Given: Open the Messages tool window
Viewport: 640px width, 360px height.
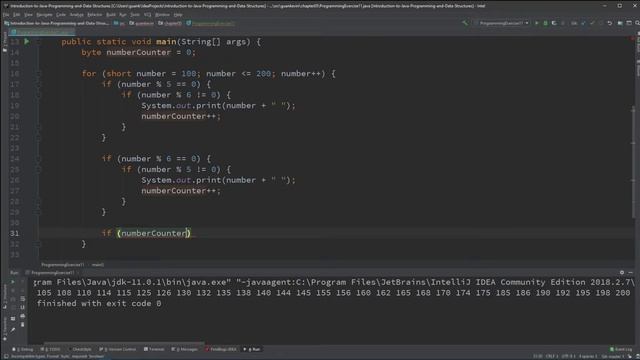Looking at the screenshot, I should click(184, 349).
